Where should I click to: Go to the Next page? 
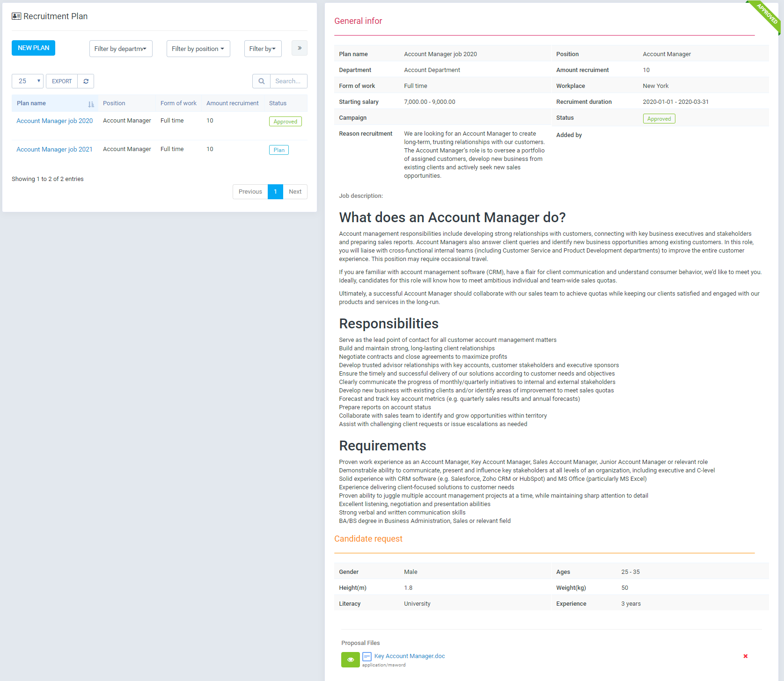point(295,192)
